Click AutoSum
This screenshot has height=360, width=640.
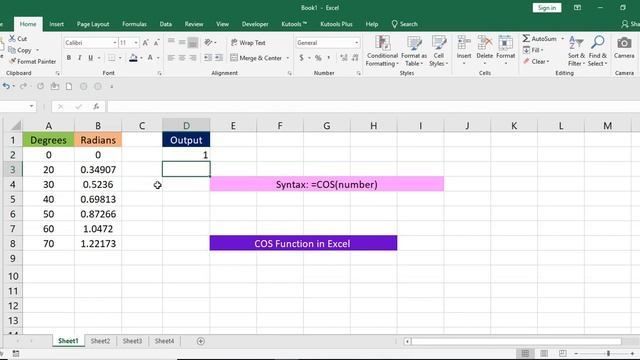pyautogui.click(x=540, y=38)
